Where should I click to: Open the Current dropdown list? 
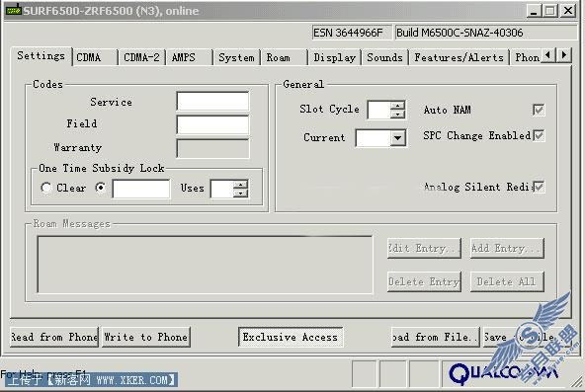397,138
